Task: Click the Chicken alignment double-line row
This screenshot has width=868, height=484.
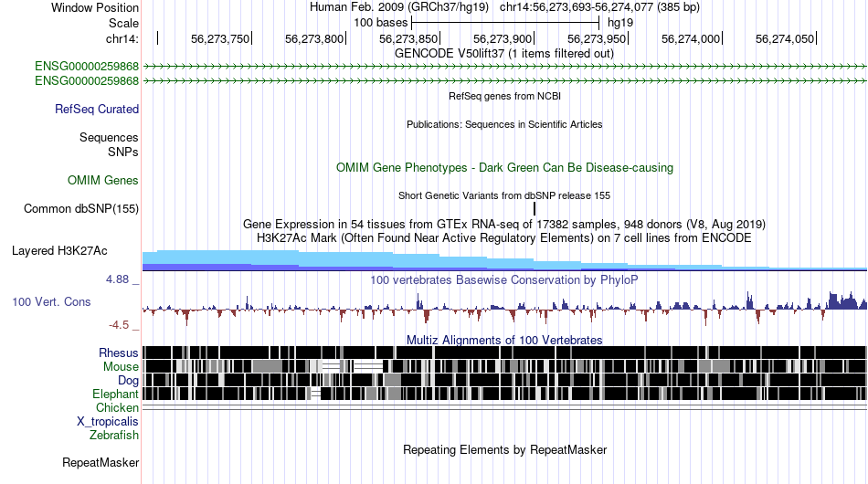Action: point(504,407)
